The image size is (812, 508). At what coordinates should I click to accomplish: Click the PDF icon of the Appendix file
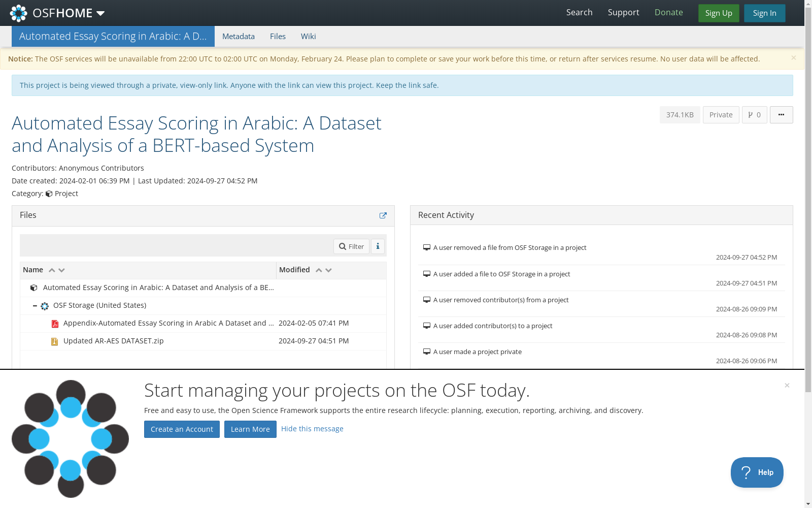click(x=55, y=324)
